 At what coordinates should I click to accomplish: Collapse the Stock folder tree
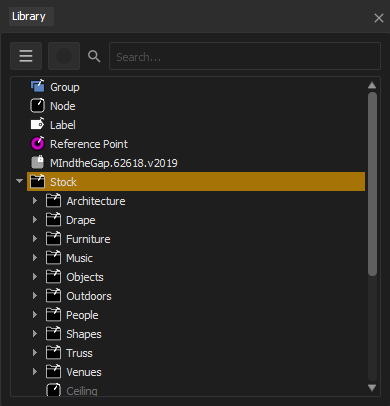(x=20, y=181)
